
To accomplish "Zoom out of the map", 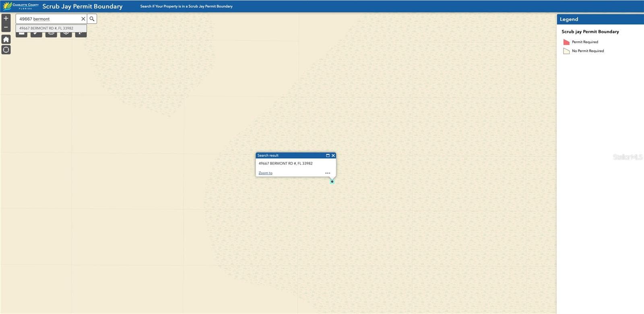I will pos(6,27).
